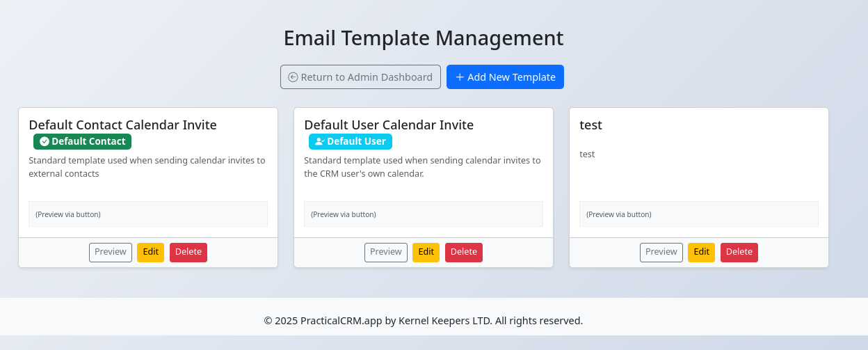This screenshot has width=868, height=350.
Task: Click the test card description text
Action: tap(587, 154)
